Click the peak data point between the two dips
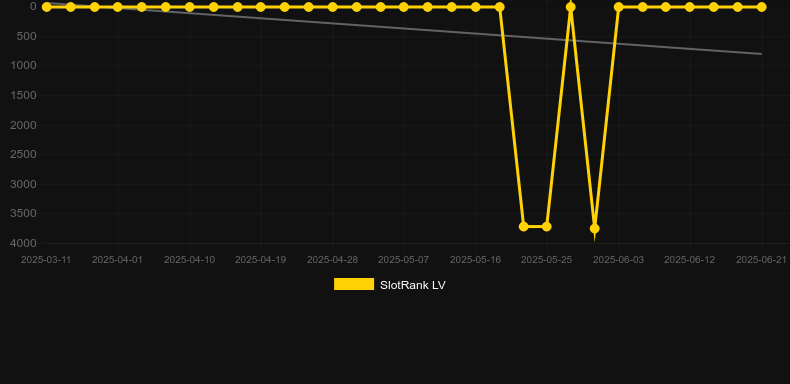This screenshot has width=790, height=384. click(571, 7)
